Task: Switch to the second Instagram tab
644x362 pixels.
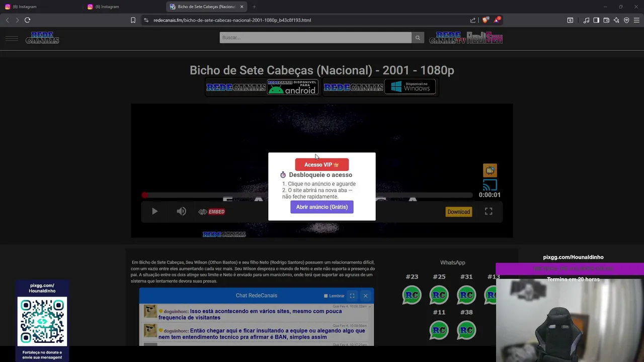Action: point(123,7)
